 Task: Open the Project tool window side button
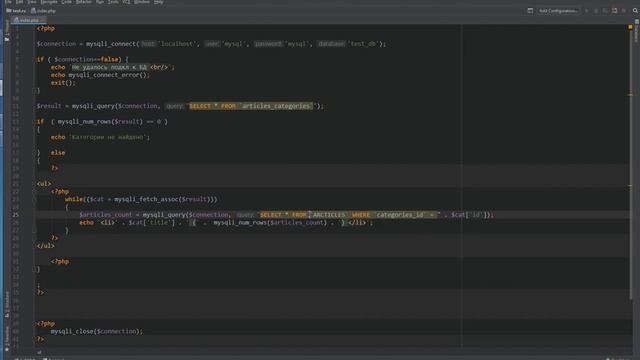tap(7, 32)
